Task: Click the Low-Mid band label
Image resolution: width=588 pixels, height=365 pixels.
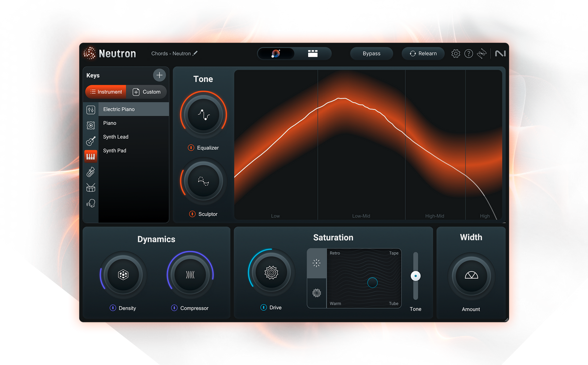Action: pos(361,216)
